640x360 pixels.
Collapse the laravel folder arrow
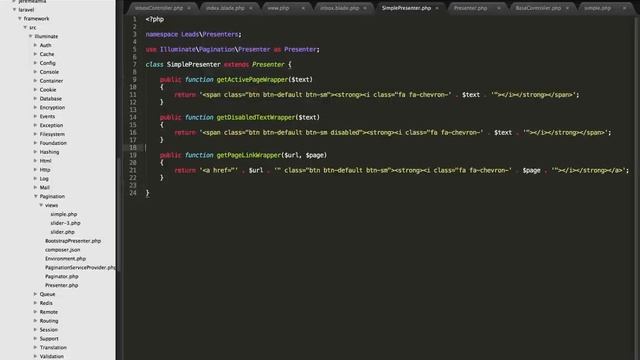pos(15,9)
